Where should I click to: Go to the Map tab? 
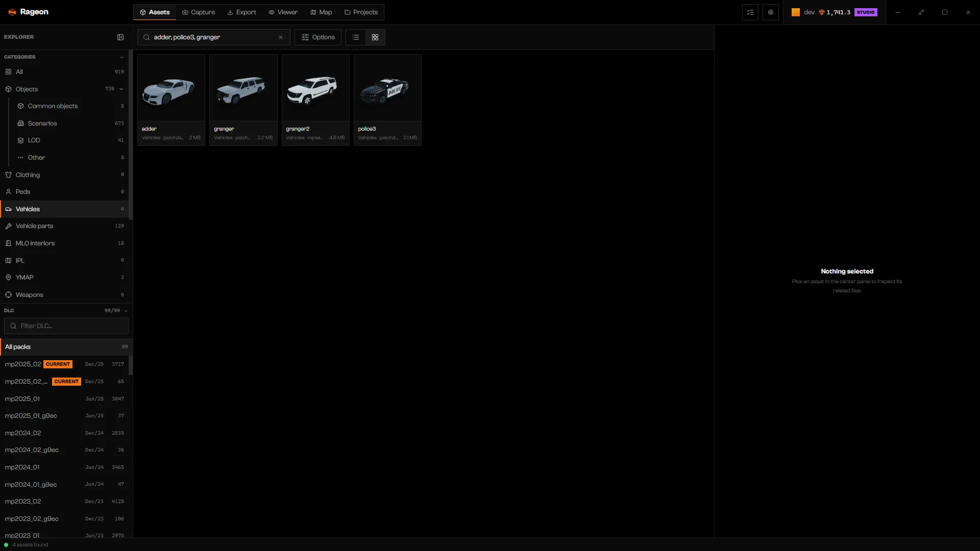point(321,12)
